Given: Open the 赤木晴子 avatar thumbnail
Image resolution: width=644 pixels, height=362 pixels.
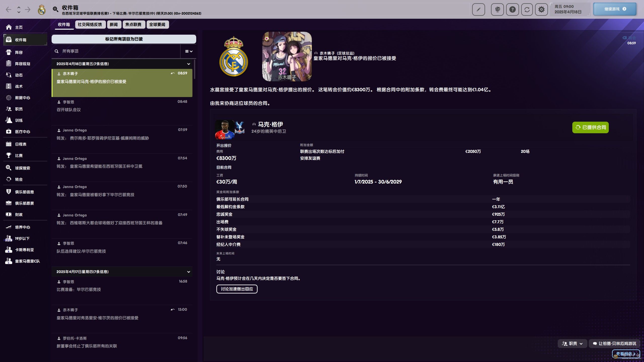Looking at the screenshot, I should coord(287,56).
